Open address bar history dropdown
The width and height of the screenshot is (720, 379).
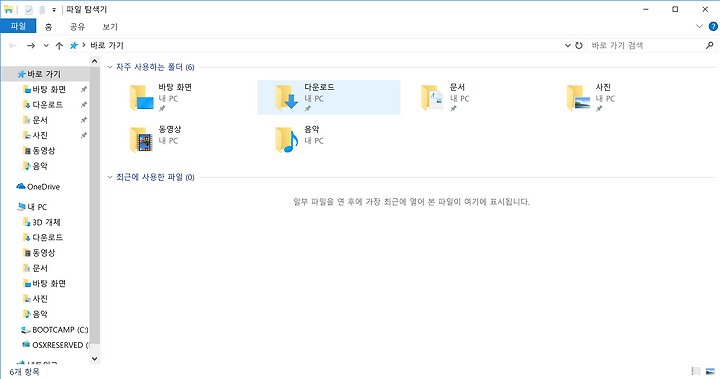[568, 45]
